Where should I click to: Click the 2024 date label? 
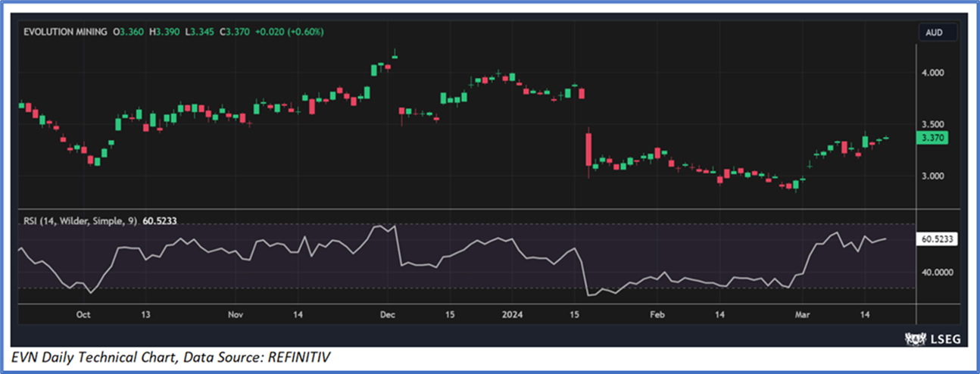[512, 314]
